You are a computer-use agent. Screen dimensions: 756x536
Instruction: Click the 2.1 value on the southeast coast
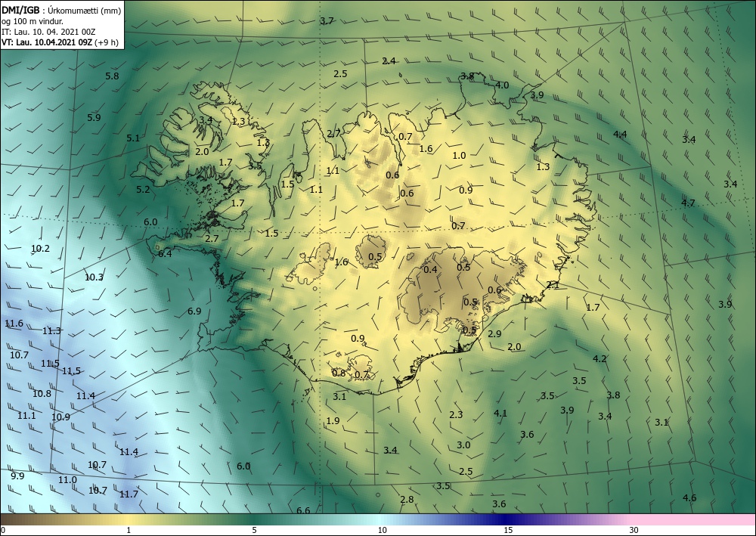pos(553,285)
